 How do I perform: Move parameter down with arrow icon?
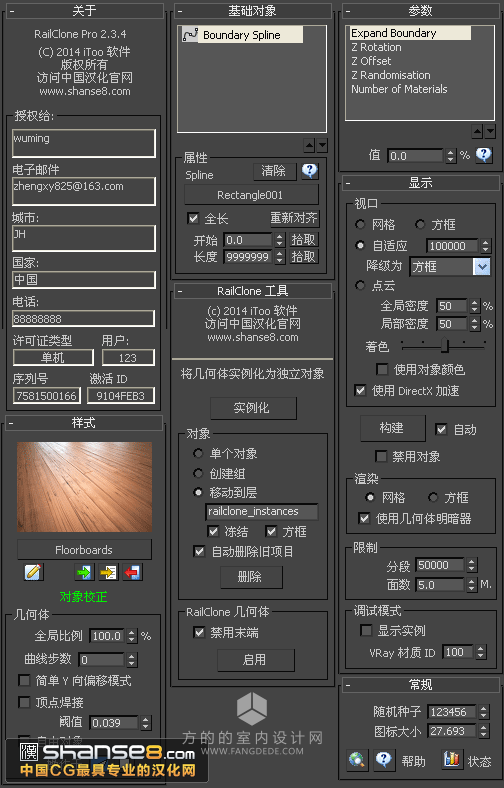tap(490, 132)
